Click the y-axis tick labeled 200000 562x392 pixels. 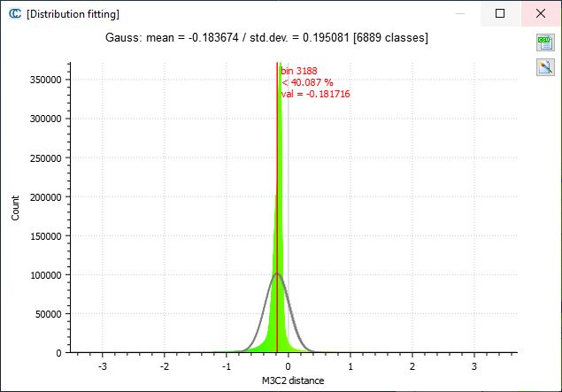[44, 196]
